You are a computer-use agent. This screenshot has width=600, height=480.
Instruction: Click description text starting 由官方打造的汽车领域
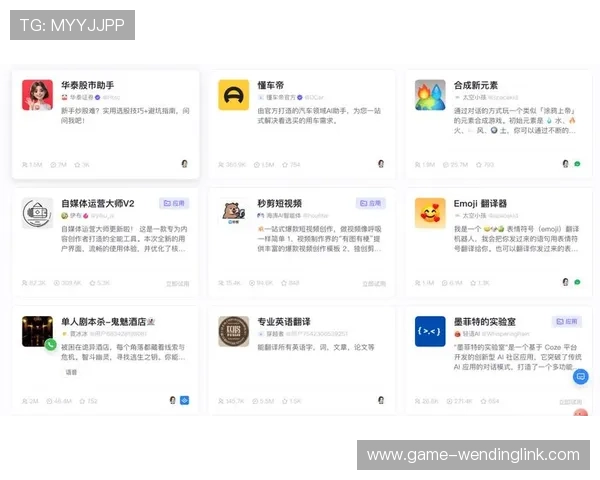(x=319, y=116)
